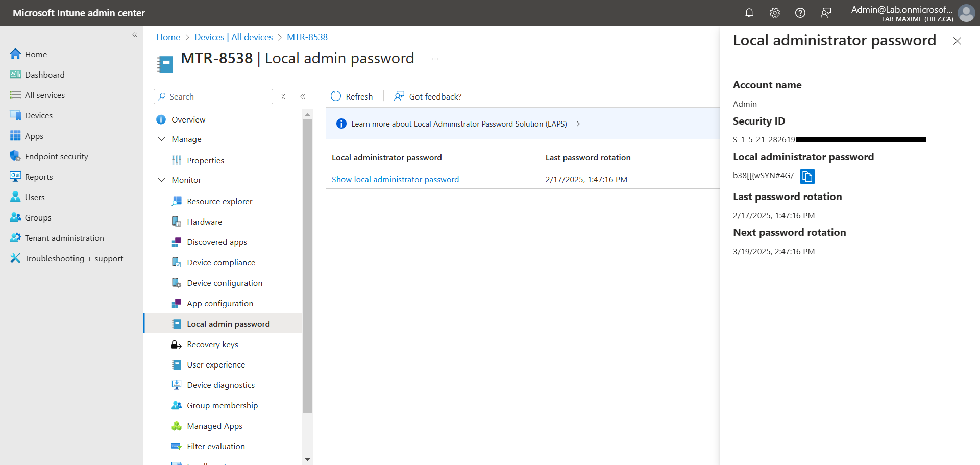The width and height of the screenshot is (980, 465).
Task: Click Devices | All devices breadcrumb
Action: coord(234,37)
